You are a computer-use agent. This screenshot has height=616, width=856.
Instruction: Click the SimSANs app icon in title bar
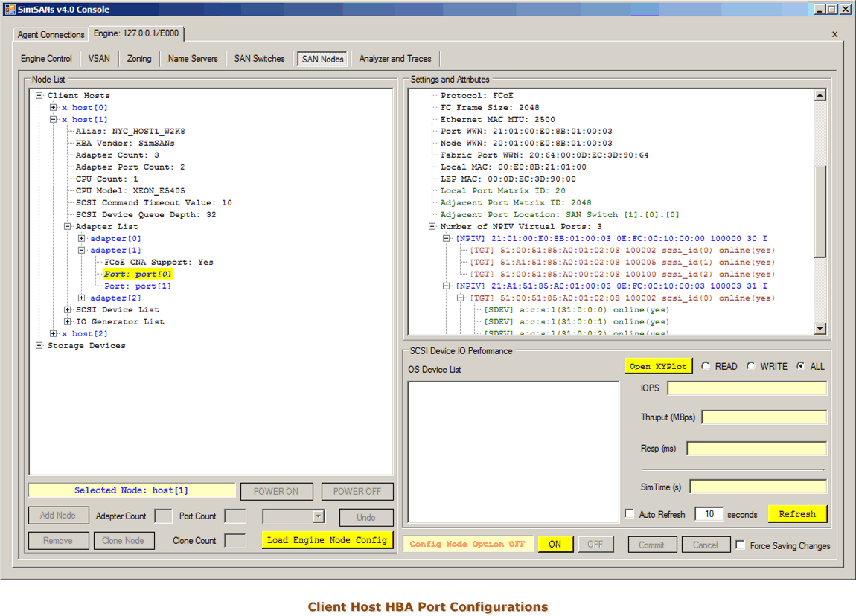click(x=10, y=9)
